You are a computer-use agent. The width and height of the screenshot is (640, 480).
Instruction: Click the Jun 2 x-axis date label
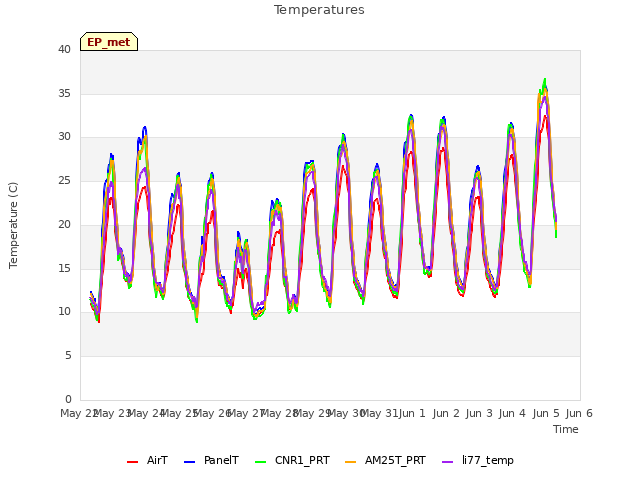click(x=446, y=413)
